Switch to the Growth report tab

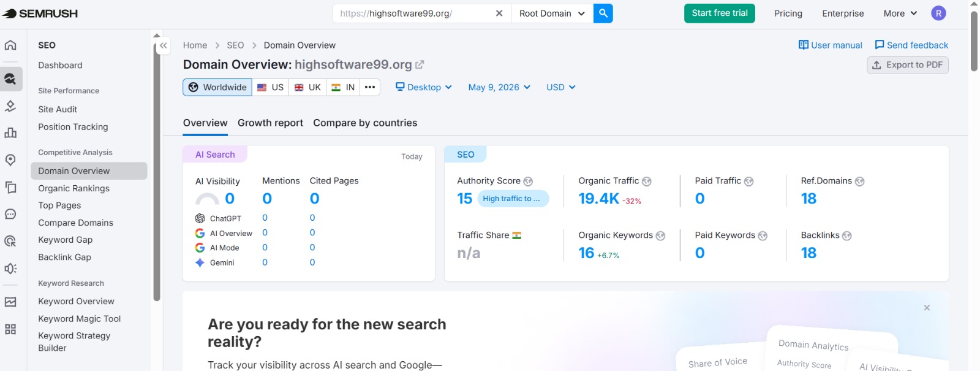270,123
